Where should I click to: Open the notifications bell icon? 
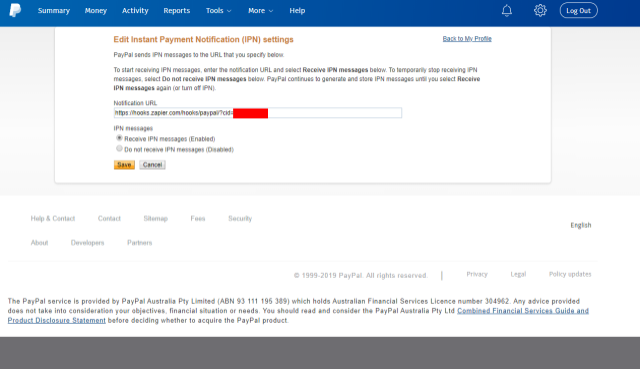(x=507, y=10)
